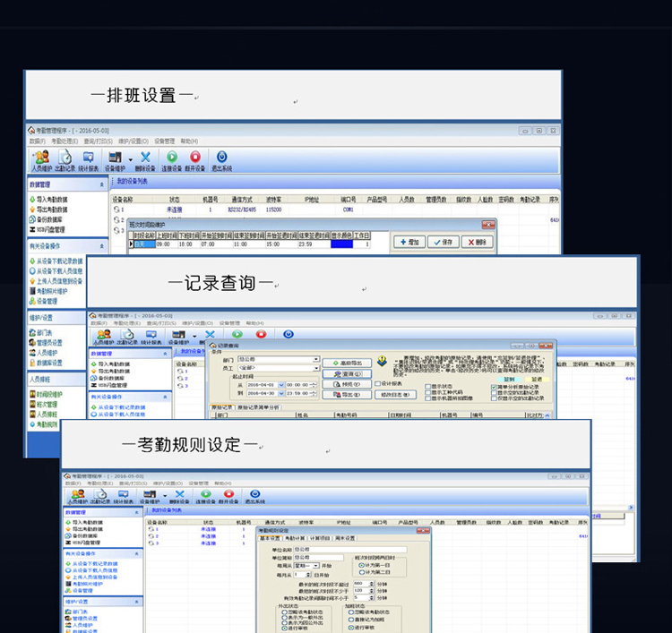Open 维护/设置(O) menu in top window
This screenshot has height=633, width=672.
point(134,141)
